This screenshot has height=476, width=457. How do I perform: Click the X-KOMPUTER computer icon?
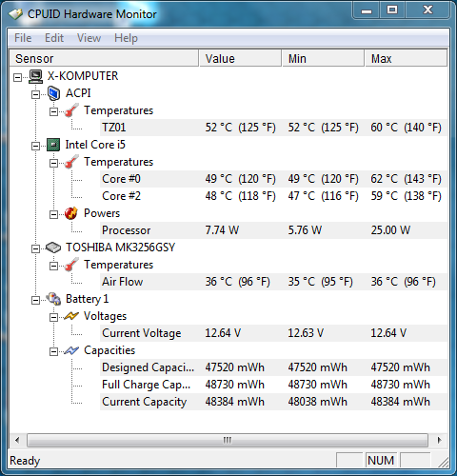tap(35, 76)
